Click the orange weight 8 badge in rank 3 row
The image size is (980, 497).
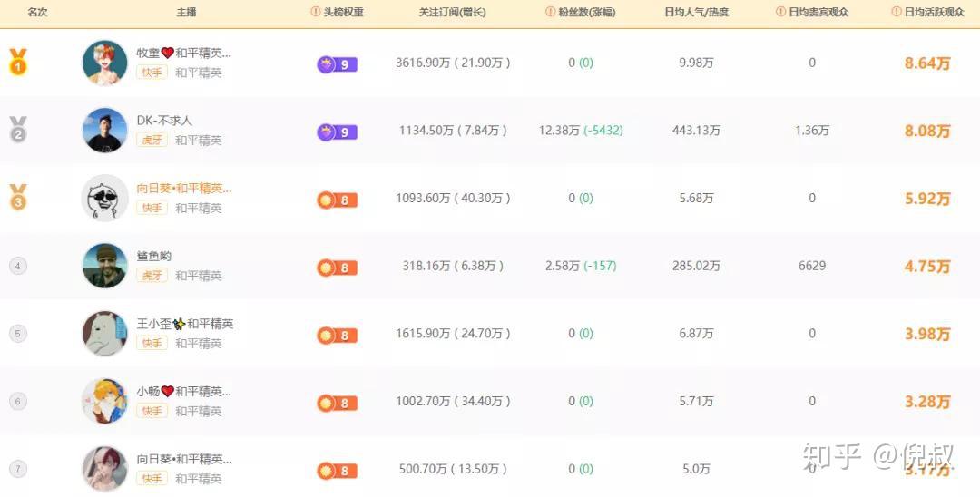(x=337, y=200)
